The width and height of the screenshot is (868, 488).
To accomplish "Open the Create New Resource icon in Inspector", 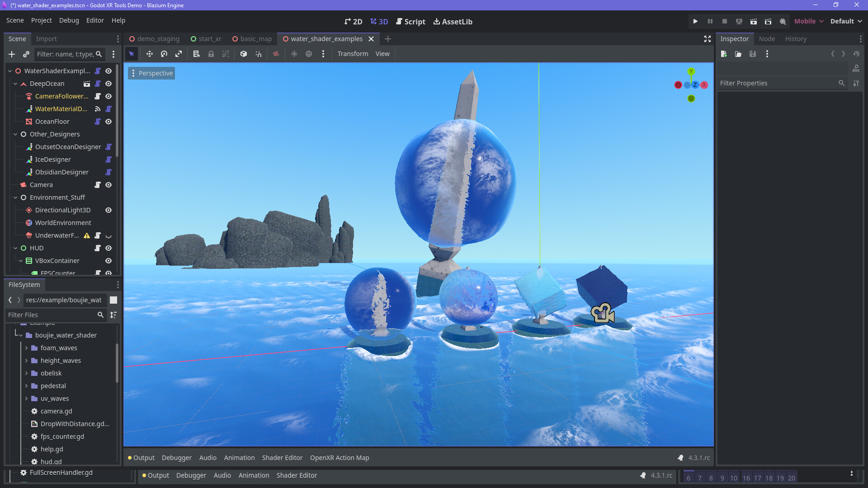I will click(x=724, y=54).
